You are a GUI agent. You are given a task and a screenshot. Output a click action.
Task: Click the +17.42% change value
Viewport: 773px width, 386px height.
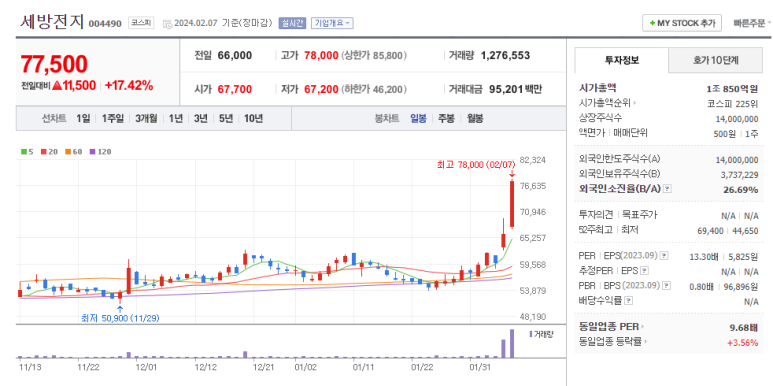129,85
